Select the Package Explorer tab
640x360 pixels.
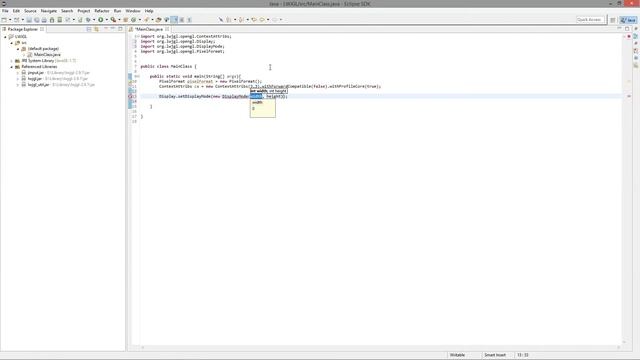tap(22, 29)
